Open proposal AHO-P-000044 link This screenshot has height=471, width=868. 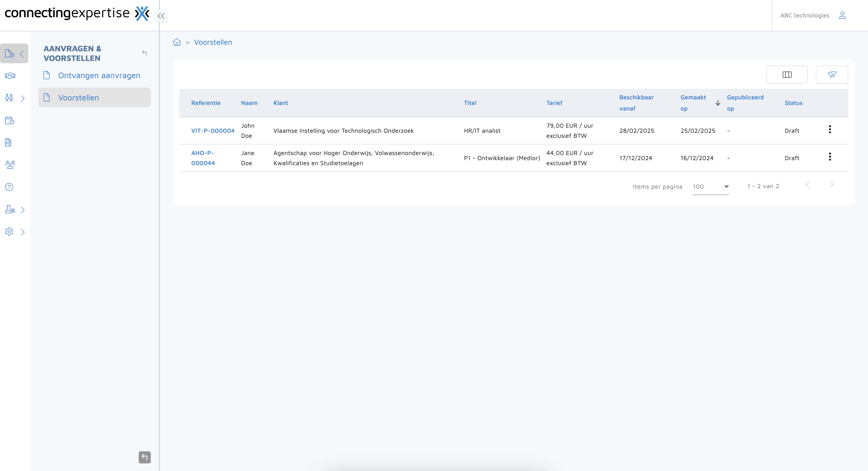click(x=202, y=158)
